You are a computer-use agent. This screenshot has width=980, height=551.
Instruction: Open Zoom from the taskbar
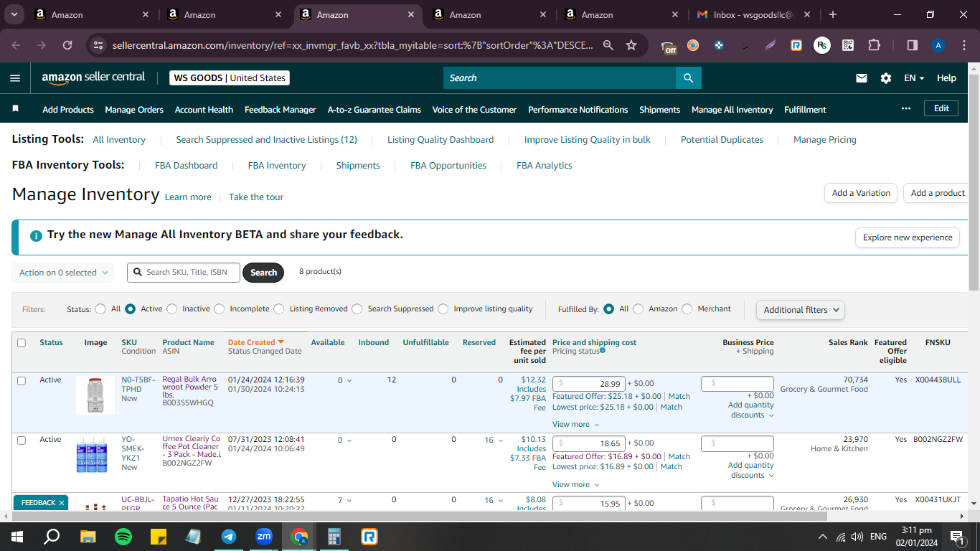tap(264, 536)
